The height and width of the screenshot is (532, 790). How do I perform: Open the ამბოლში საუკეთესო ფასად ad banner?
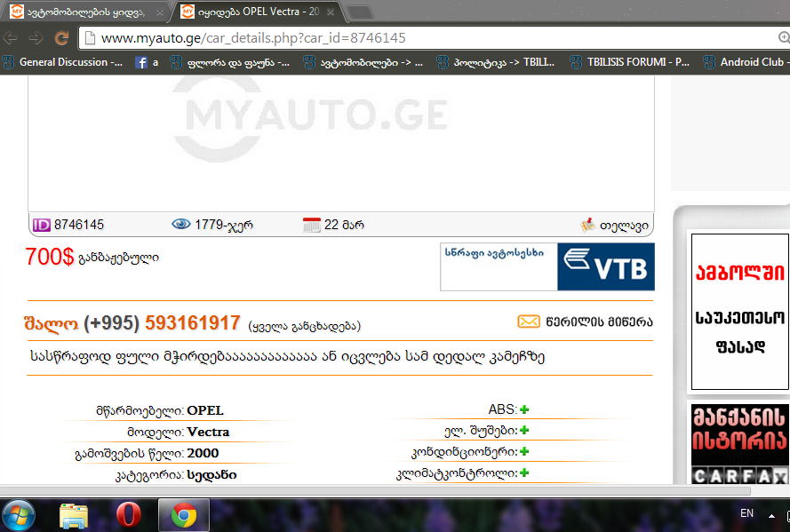pyautogui.click(x=739, y=312)
